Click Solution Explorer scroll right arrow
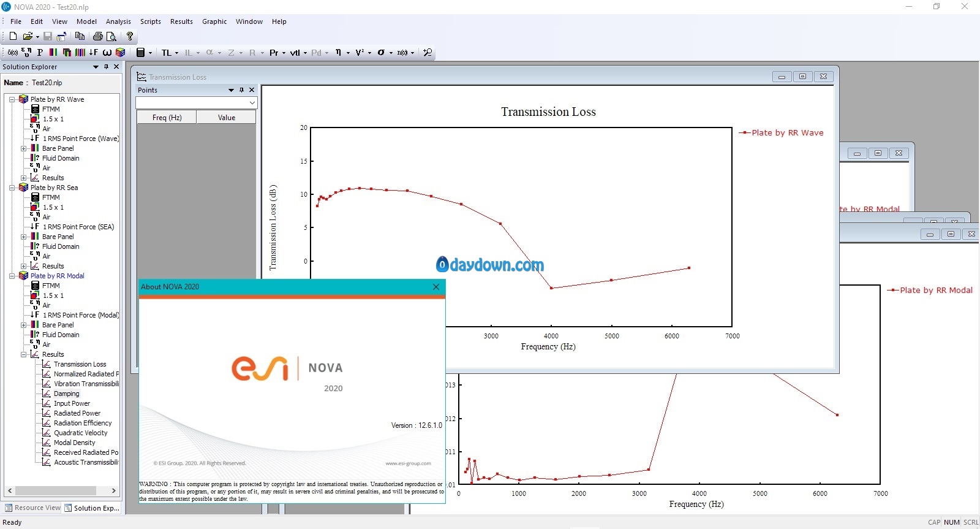 coord(113,490)
